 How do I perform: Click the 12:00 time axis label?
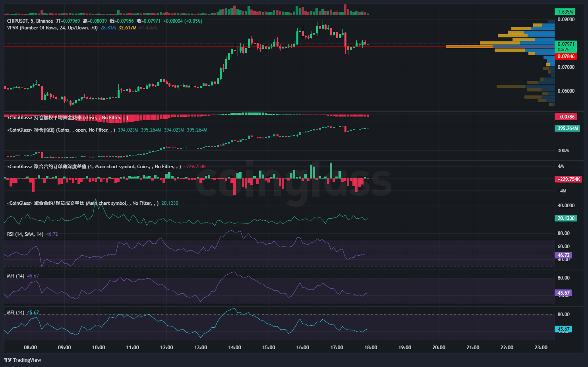pyautogui.click(x=166, y=348)
